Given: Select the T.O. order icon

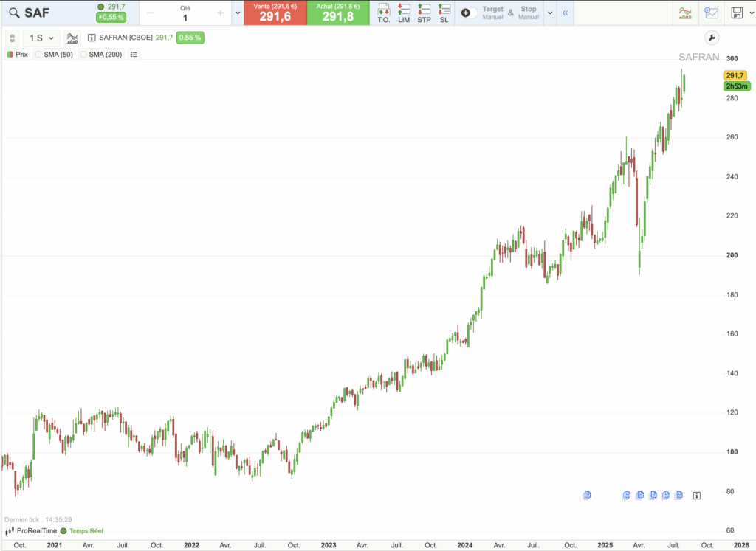Looking at the screenshot, I should [x=384, y=13].
